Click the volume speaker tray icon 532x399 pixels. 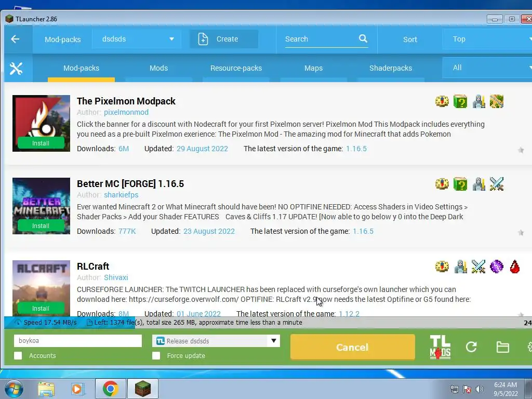[x=479, y=389]
